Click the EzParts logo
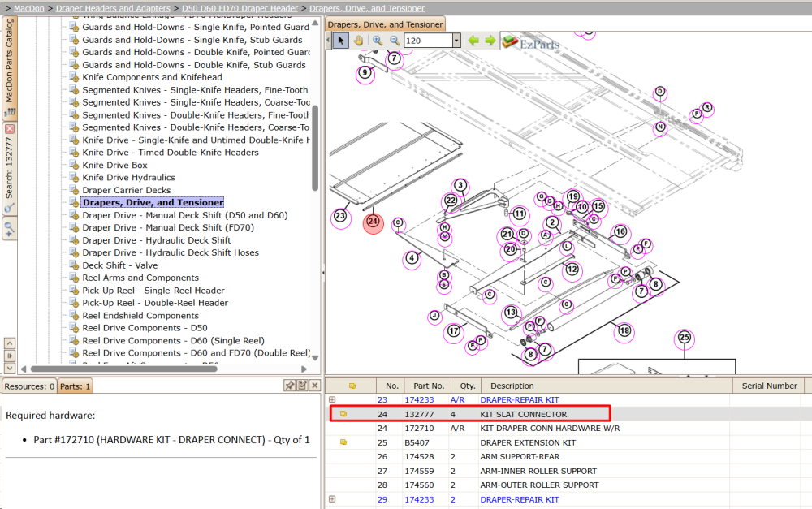Screen dimensions: 812x509 531,44
